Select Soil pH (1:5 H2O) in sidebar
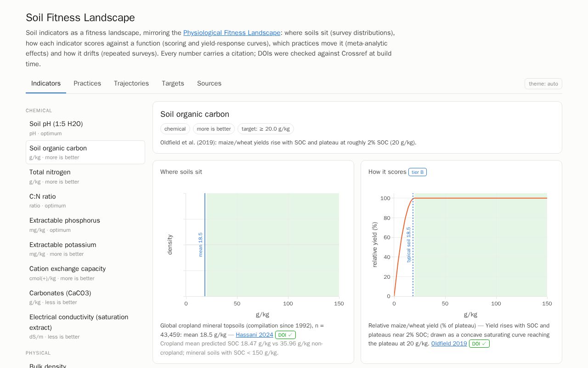 (x=85, y=128)
